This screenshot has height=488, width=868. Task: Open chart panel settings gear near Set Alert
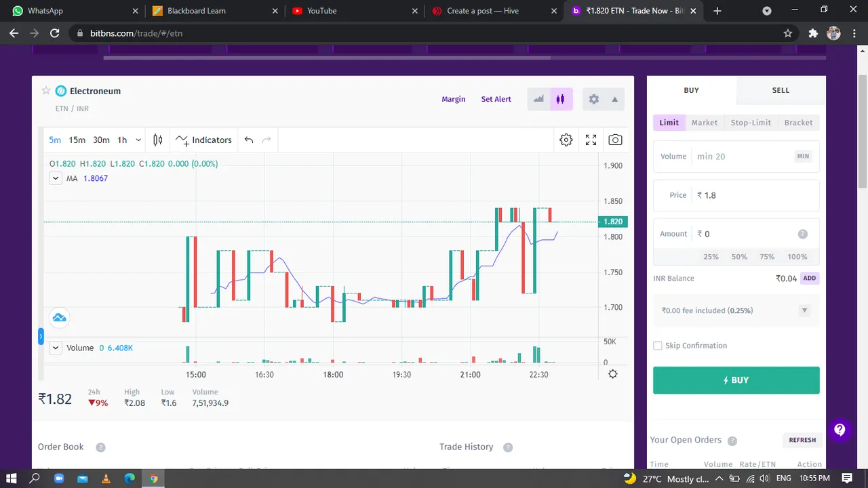click(x=594, y=99)
